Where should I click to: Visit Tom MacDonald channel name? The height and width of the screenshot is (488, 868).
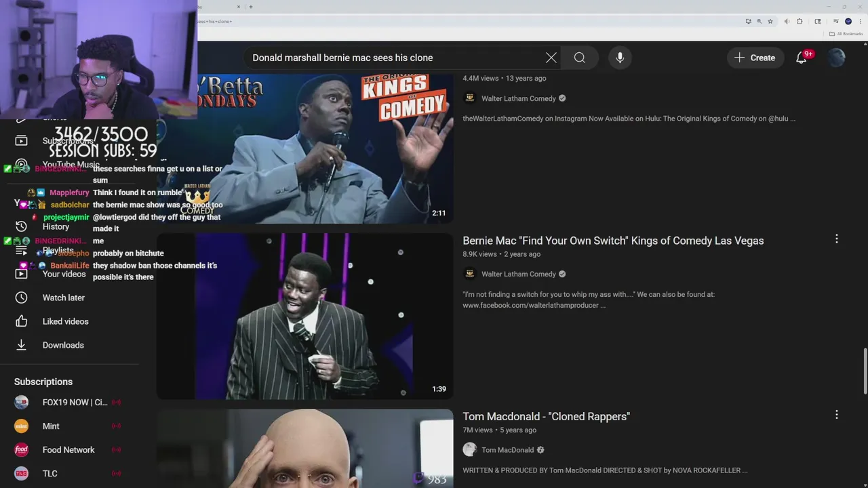pos(507,450)
